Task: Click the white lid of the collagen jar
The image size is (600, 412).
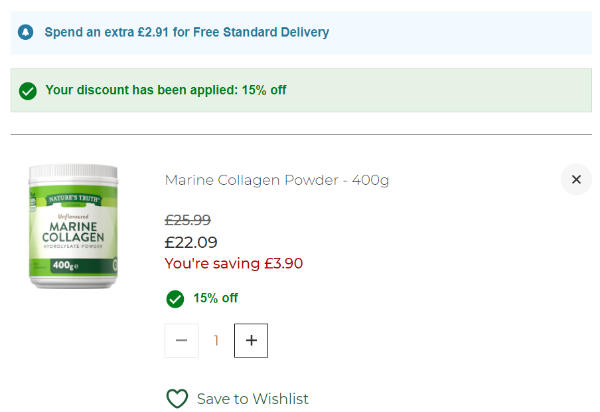Action: point(73,177)
